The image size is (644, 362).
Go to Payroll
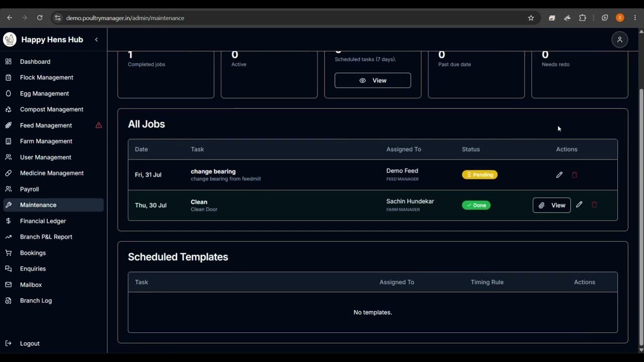53,189
